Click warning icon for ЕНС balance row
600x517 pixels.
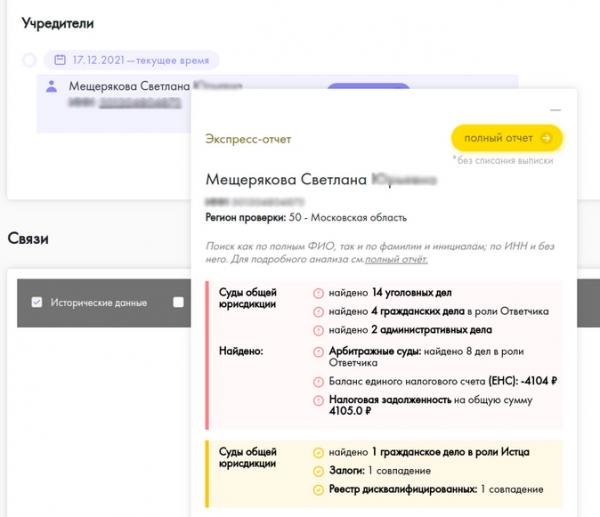[x=318, y=382]
